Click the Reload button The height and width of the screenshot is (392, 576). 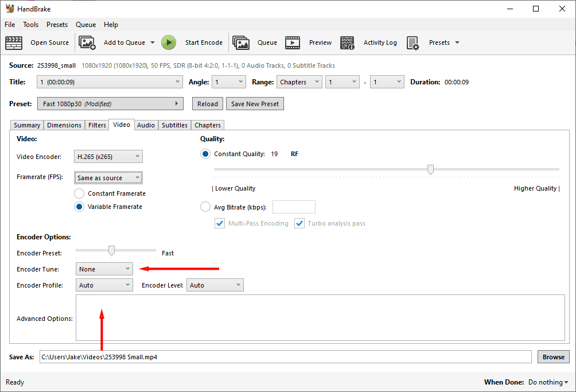(x=207, y=103)
